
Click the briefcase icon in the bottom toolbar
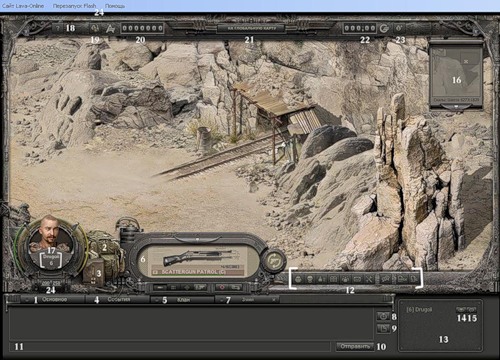pos(333,279)
